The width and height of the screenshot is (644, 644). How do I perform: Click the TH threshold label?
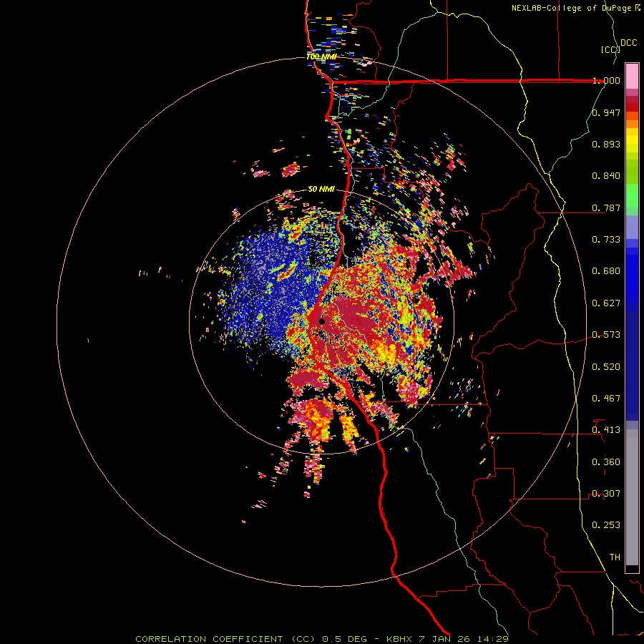(x=615, y=557)
